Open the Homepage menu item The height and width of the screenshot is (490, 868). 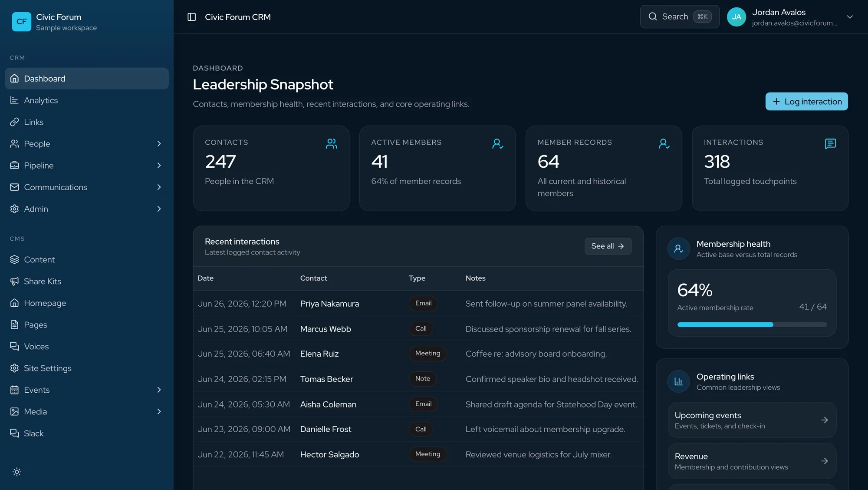tap(87, 303)
